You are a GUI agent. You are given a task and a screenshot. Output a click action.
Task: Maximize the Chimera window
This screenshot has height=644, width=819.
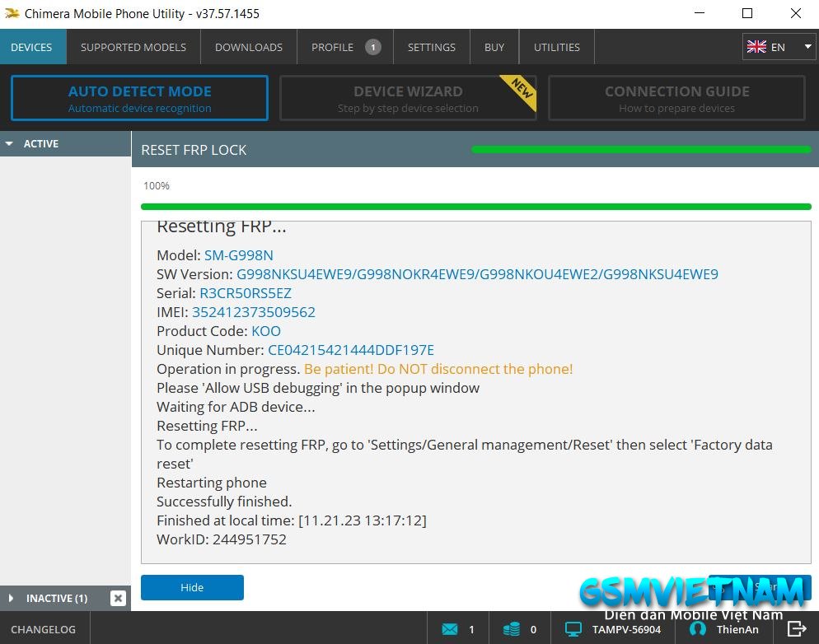(x=747, y=13)
